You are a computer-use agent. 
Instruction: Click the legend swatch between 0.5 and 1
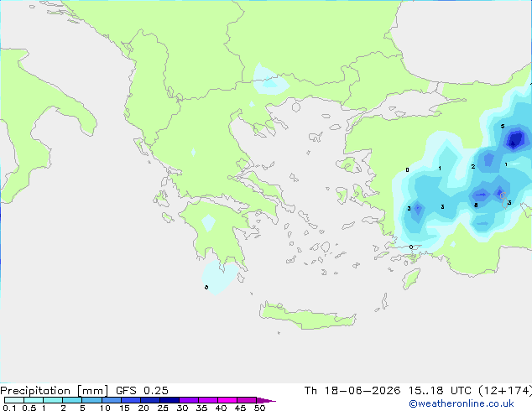[34, 400]
